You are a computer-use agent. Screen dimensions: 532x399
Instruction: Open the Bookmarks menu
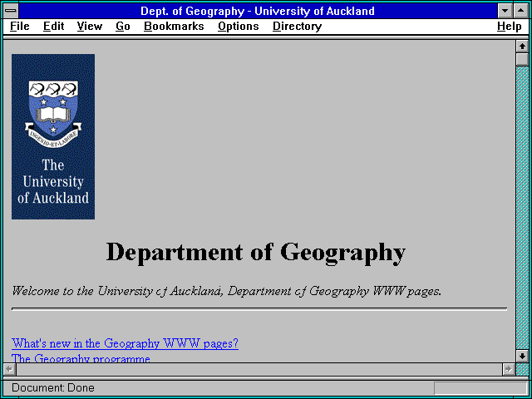point(174,26)
